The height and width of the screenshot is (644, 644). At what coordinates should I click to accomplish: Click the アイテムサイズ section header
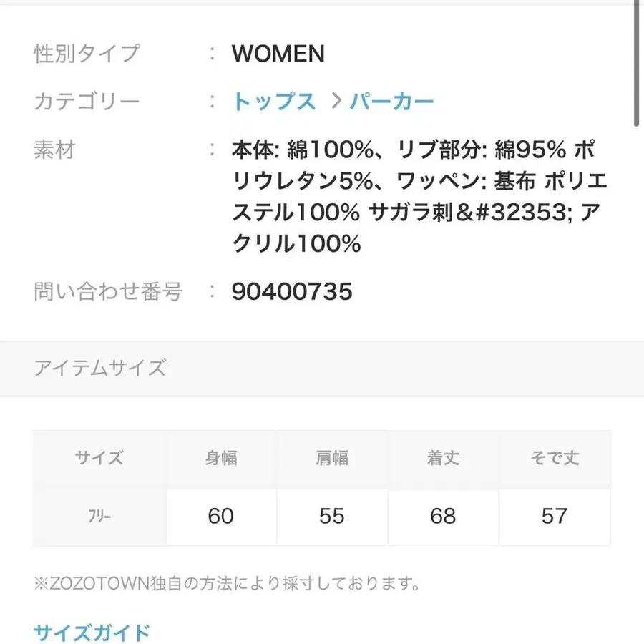coord(100,368)
